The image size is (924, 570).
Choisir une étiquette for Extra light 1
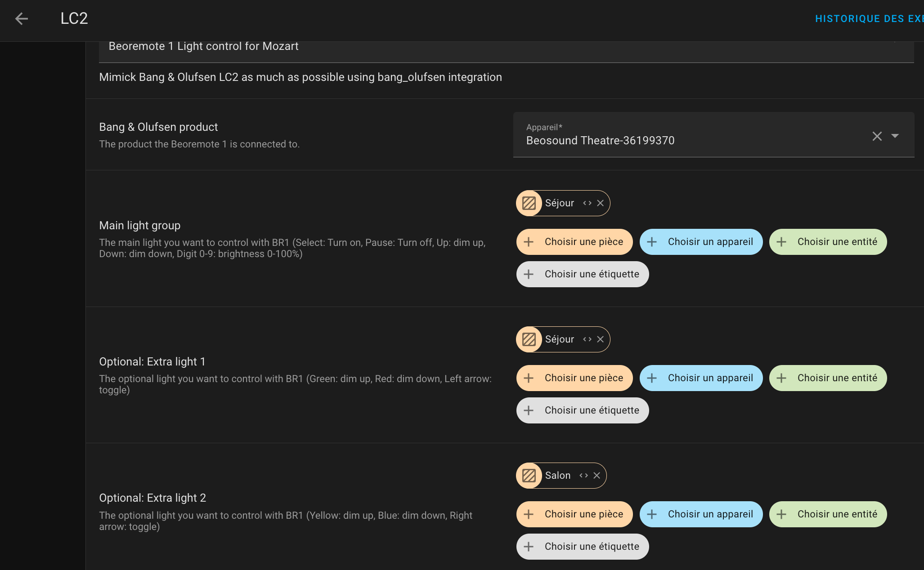[x=582, y=410]
